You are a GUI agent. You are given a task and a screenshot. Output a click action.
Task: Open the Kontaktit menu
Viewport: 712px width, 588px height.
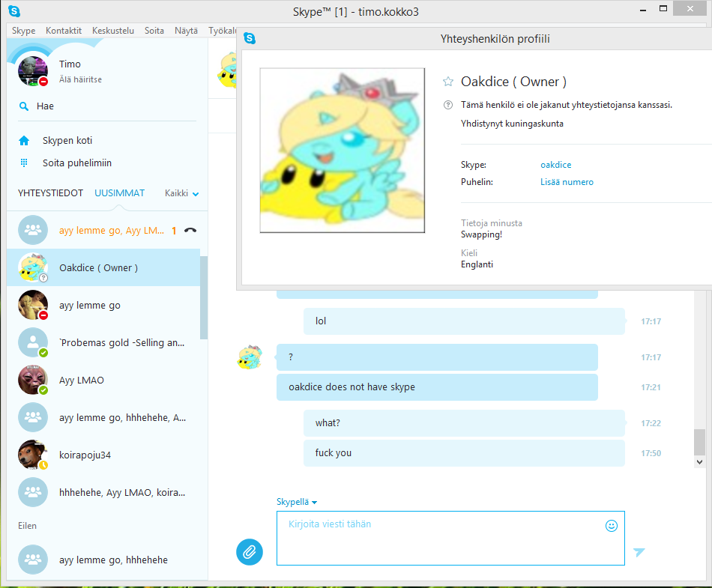click(64, 31)
